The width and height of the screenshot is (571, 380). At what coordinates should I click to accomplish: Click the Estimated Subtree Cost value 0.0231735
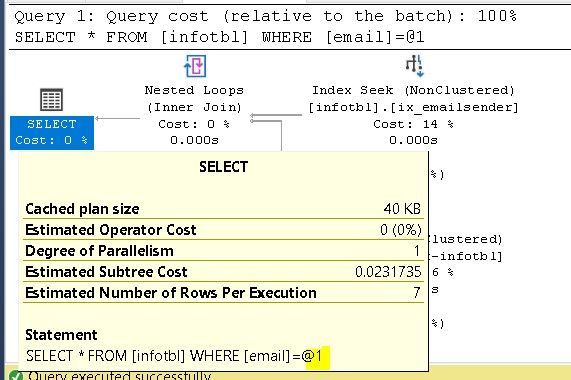click(x=388, y=272)
